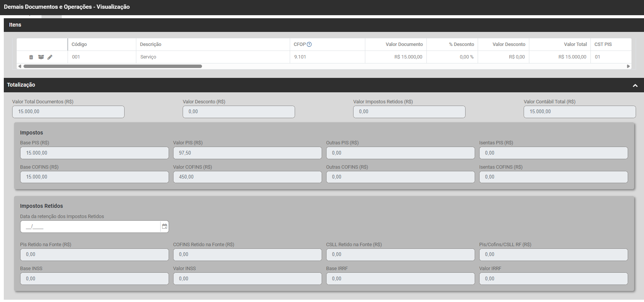Screen dimensions: 644x302
Task: Collapse the Totalização section with the chevron
Action: [635, 85]
